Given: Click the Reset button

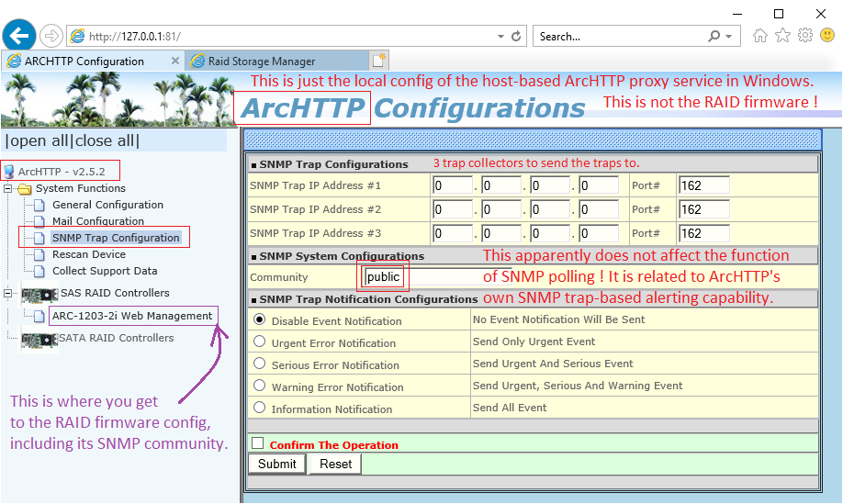Looking at the screenshot, I should click(x=335, y=465).
